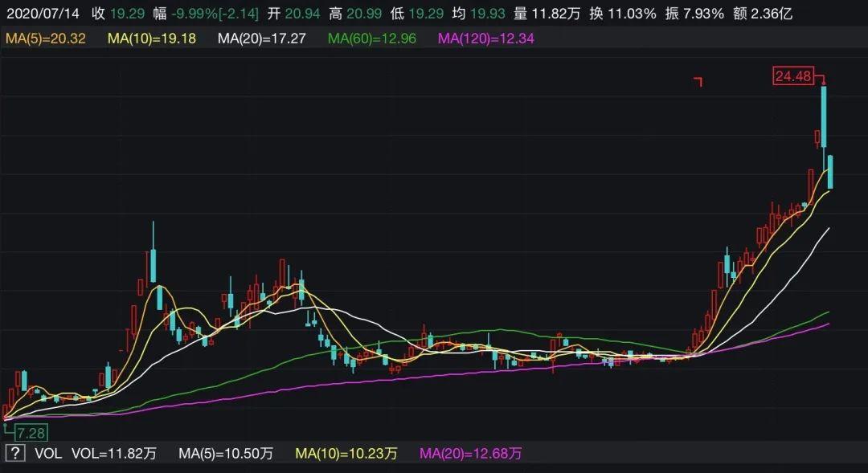The height and width of the screenshot is (473, 868).
Task: Select the VOL indicator label
Action: pos(48,454)
